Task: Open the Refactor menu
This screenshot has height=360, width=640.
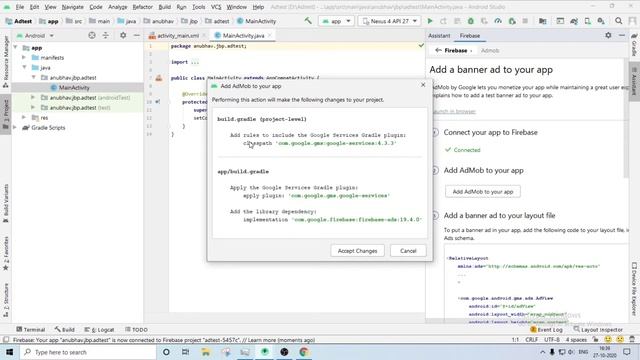Action: (142, 7)
